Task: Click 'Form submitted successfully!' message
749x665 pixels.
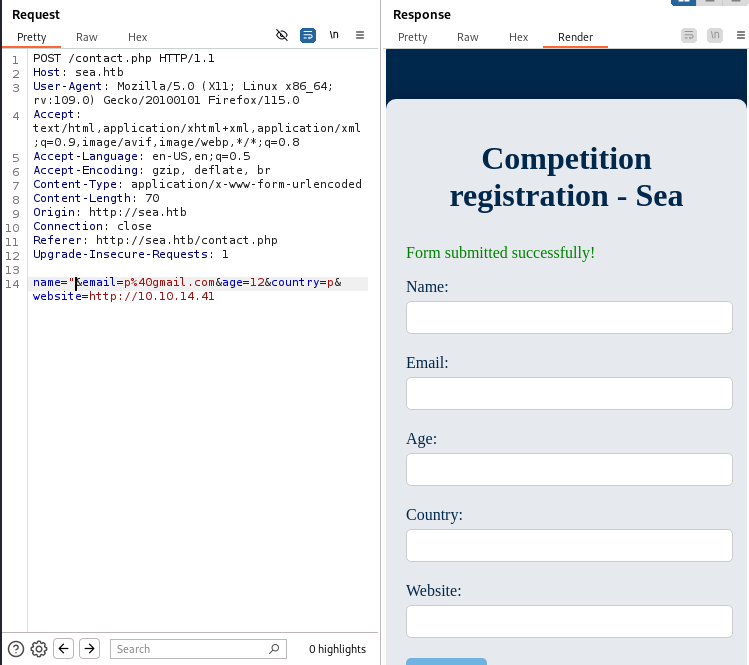Action: click(x=500, y=253)
